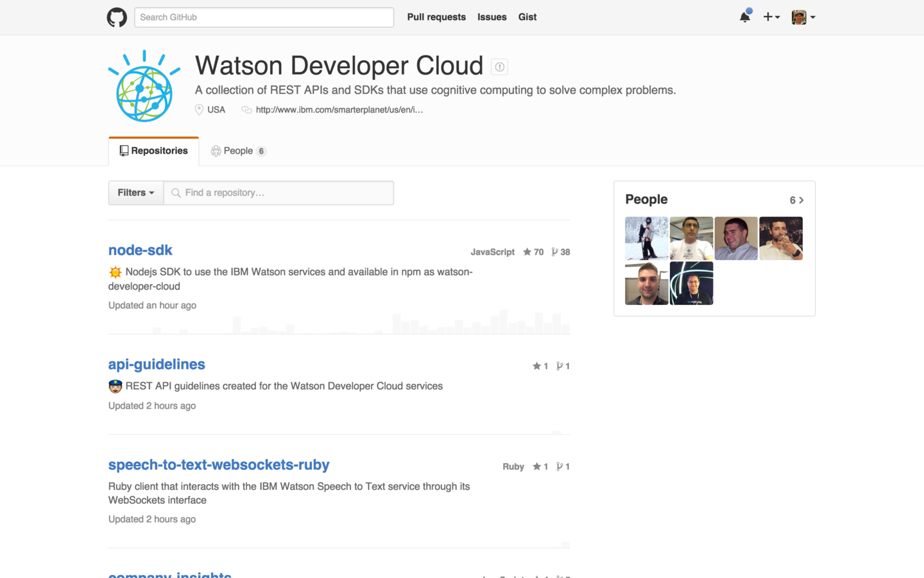924x578 pixels.
Task: Click the speech-to-text-websockets-ruby star count
Action: 540,466
